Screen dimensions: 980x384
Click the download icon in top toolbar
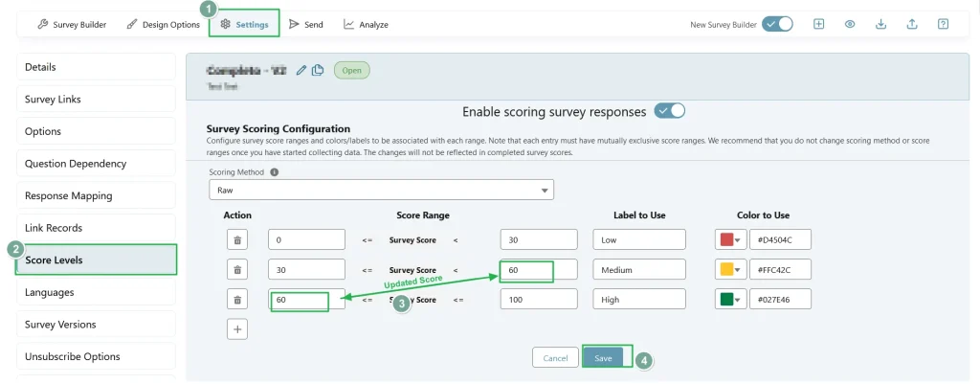pos(880,24)
